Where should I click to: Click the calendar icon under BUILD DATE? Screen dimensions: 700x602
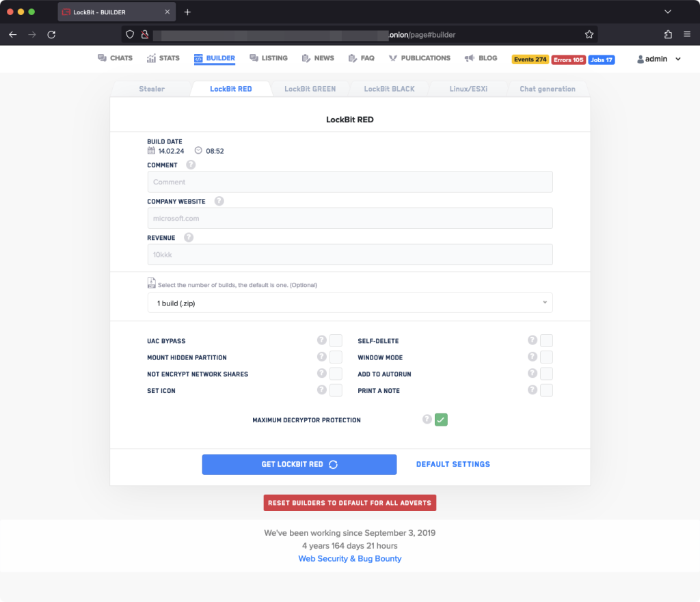151,150
